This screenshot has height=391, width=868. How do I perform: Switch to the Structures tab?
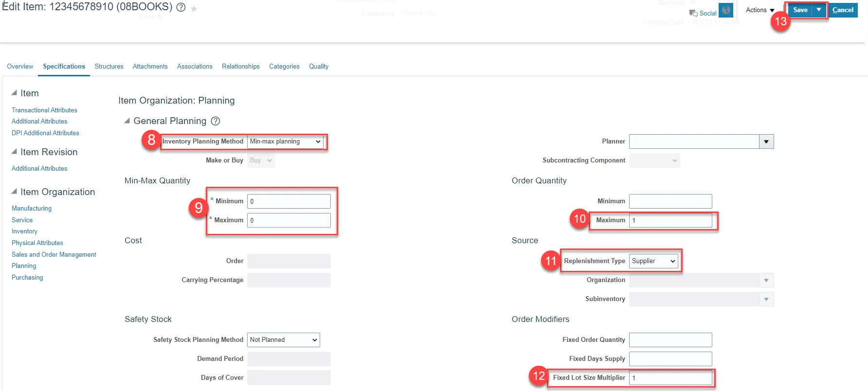tap(109, 66)
